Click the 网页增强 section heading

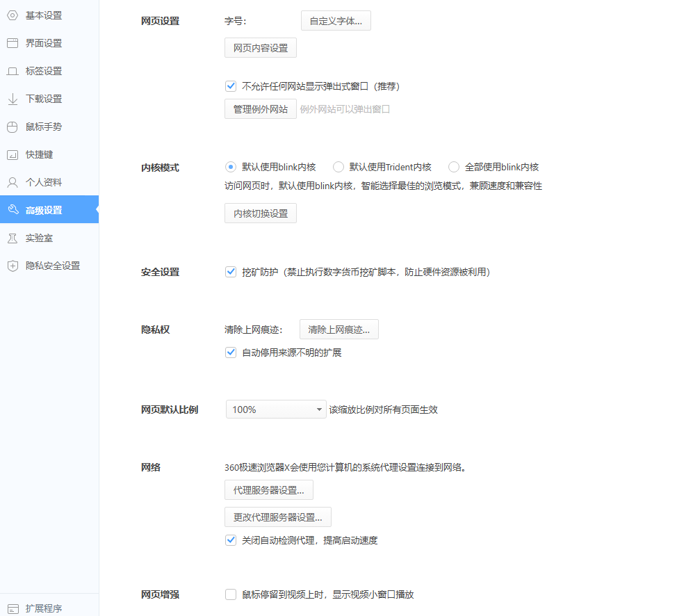tap(160, 595)
